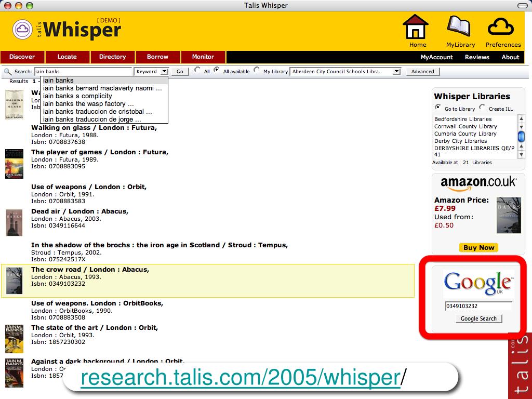
Task: Open the MyAccount menu
Action: [x=436, y=57]
